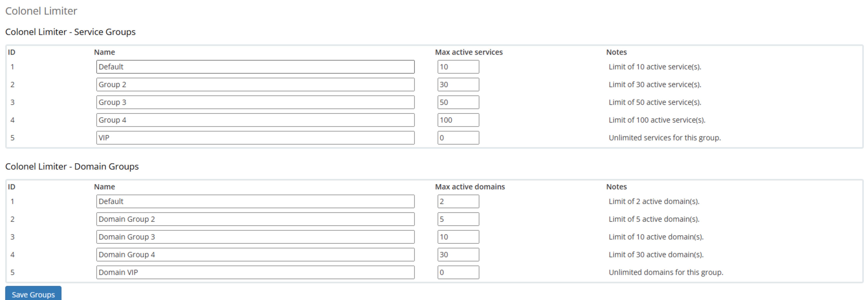The height and width of the screenshot is (300, 868).
Task: Edit max active domains value 2
Action: (458, 202)
